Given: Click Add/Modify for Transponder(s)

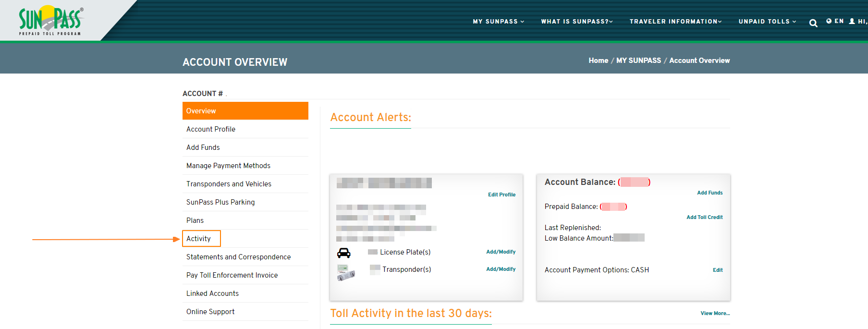Looking at the screenshot, I should pyautogui.click(x=501, y=269).
